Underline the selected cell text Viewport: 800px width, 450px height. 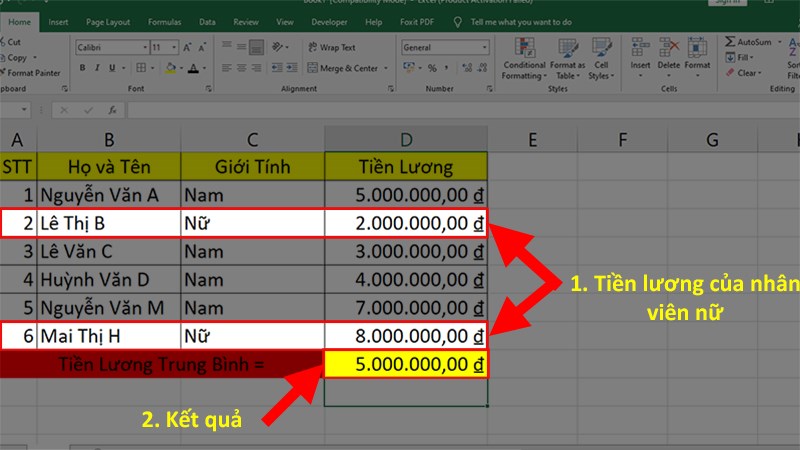coord(112,68)
